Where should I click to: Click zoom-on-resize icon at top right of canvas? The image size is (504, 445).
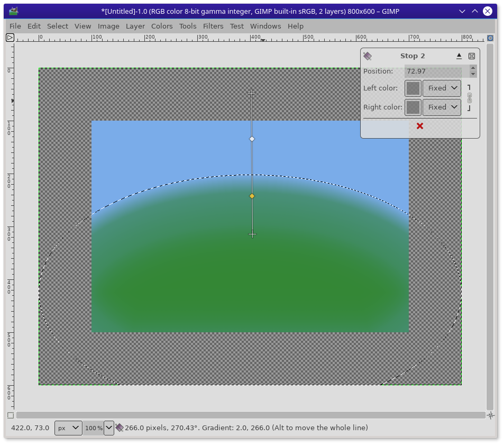[x=490, y=38]
